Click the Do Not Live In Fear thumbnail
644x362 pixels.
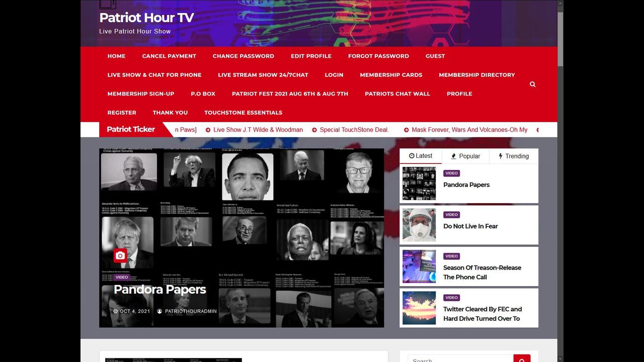419,225
